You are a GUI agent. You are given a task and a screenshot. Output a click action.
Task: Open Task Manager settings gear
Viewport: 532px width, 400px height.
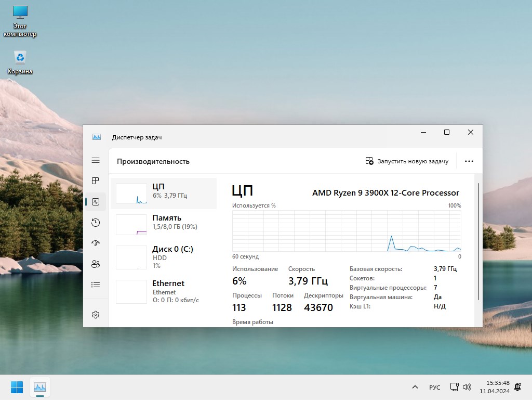[x=96, y=315]
